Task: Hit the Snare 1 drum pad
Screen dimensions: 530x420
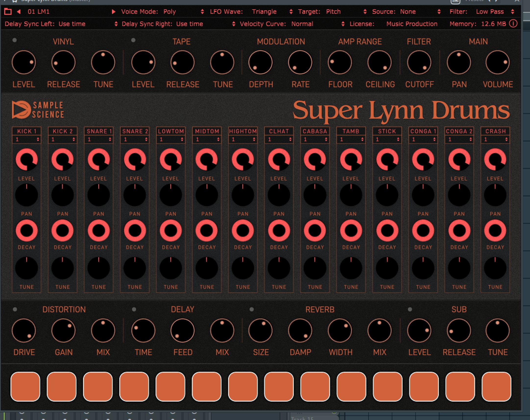Action: pyautogui.click(x=98, y=386)
